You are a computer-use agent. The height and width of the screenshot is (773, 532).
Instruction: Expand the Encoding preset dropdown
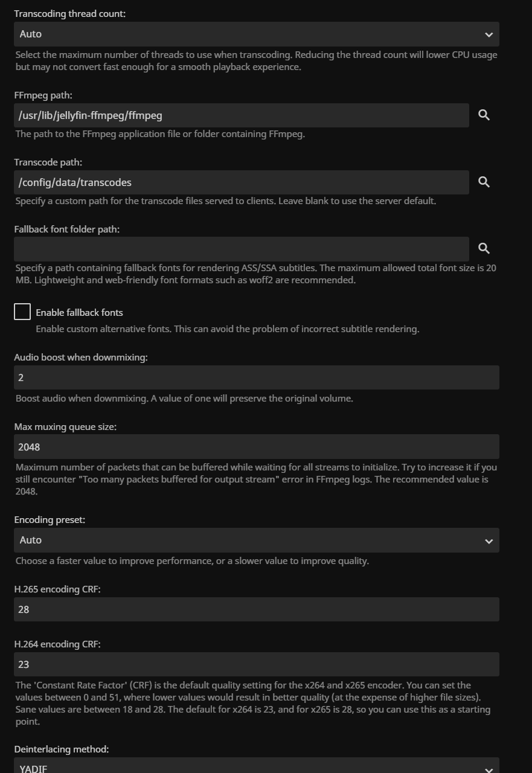(256, 540)
